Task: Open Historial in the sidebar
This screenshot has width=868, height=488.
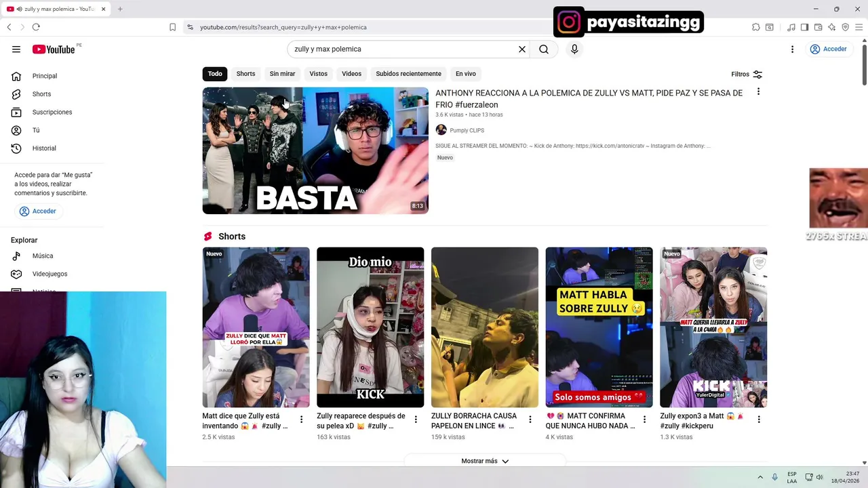Action: (x=44, y=148)
